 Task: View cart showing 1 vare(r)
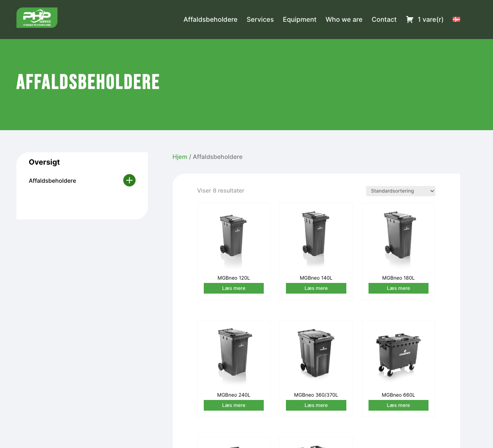431,19
